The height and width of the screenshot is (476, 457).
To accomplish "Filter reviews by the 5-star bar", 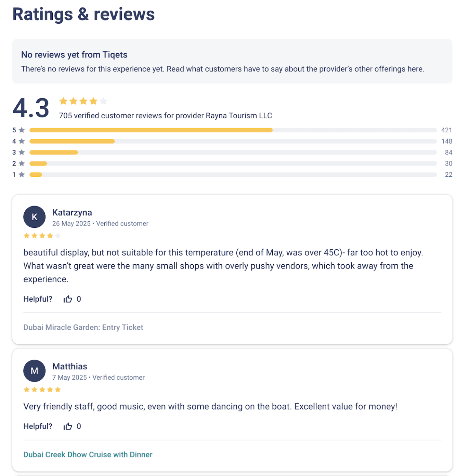I will click(x=233, y=130).
